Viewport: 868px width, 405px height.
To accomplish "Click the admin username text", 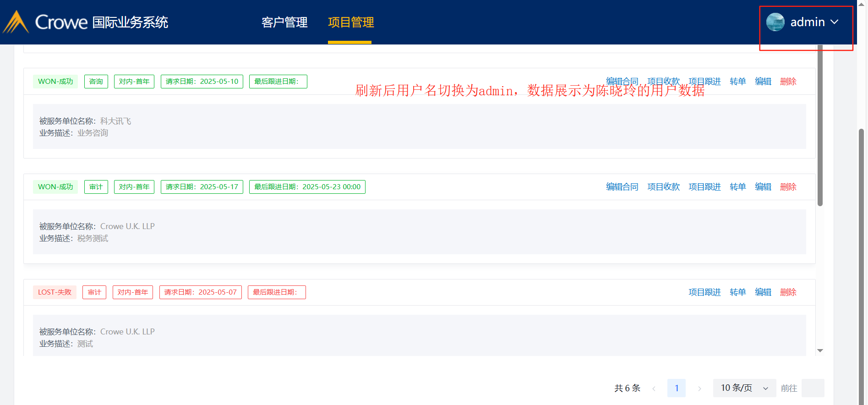I will pyautogui.click(x=808, y=22).
